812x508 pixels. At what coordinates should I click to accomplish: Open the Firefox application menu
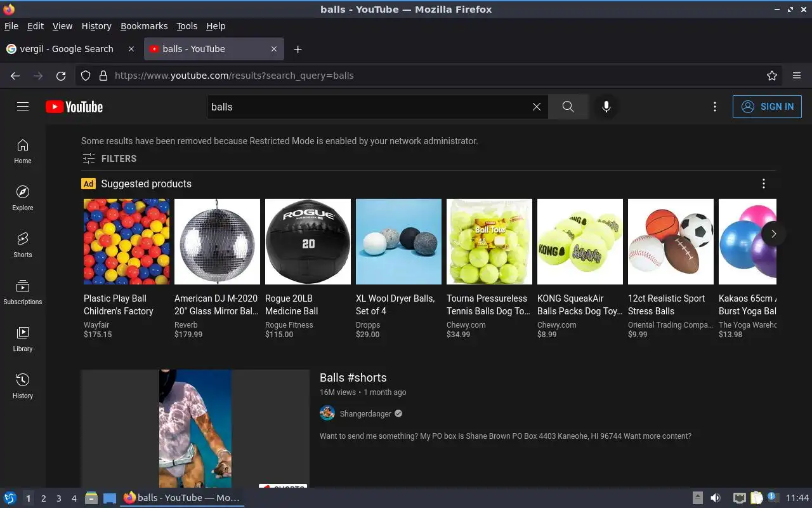point(797,76)
